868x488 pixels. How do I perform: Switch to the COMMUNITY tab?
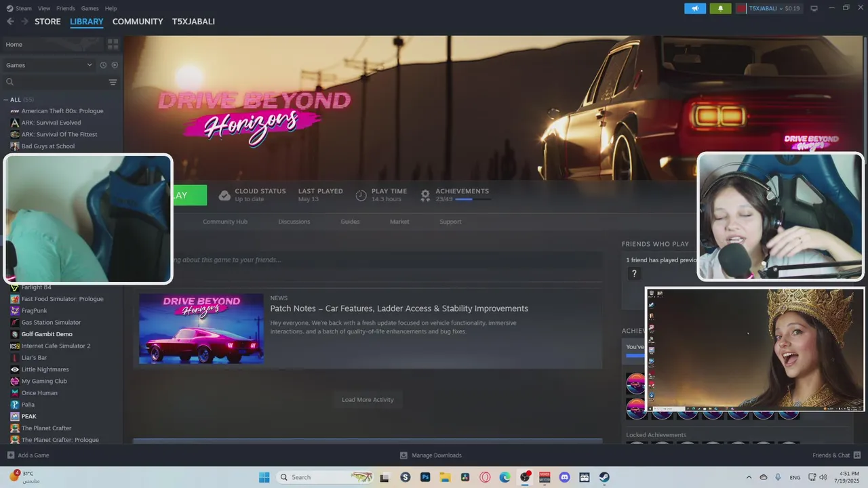[138, 22]
